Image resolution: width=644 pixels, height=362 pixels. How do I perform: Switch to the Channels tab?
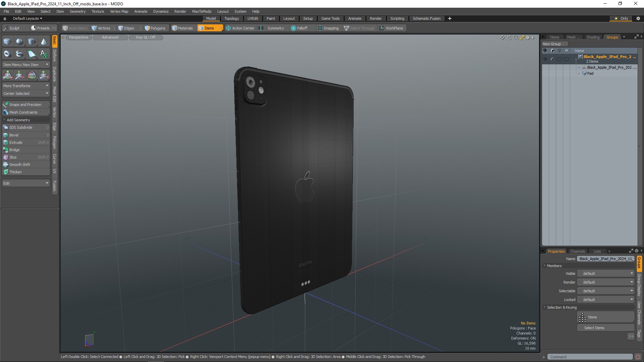577,251
